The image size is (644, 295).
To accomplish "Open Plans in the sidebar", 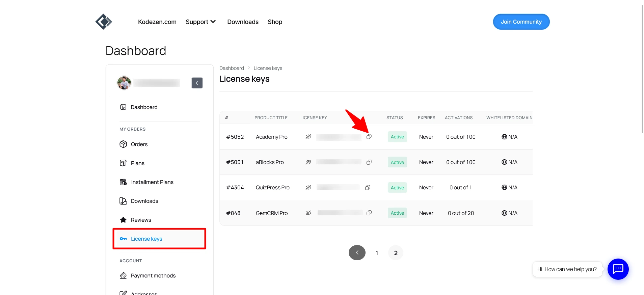I will [x=132, y=163].
